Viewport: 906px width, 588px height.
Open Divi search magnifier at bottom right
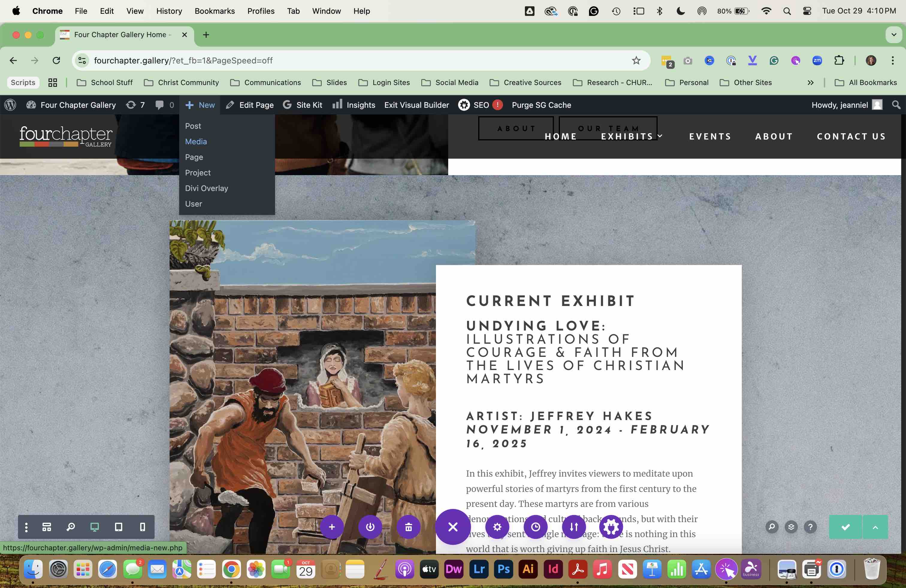pos(771,527)
